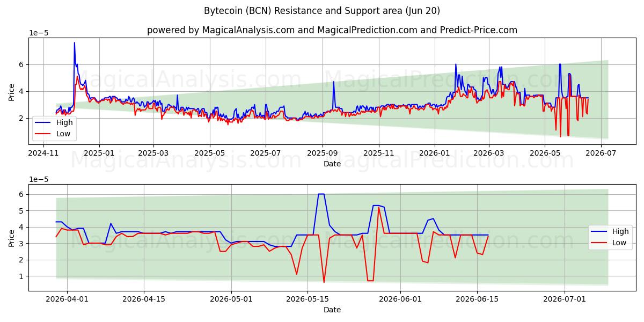Image resolution: width=644 pixels, height=322 pixels.
Task: Click the bottom chart 'Price' y-axis label
Action: 12,238
